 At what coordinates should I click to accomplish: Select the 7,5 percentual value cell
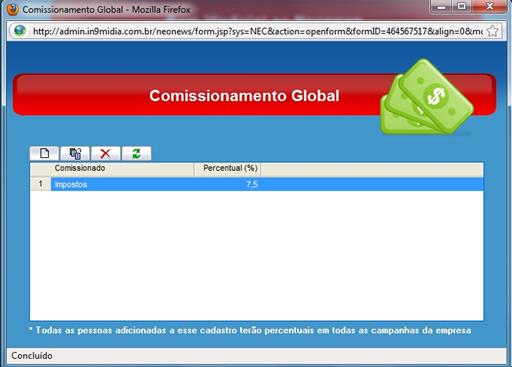point(227,184)
